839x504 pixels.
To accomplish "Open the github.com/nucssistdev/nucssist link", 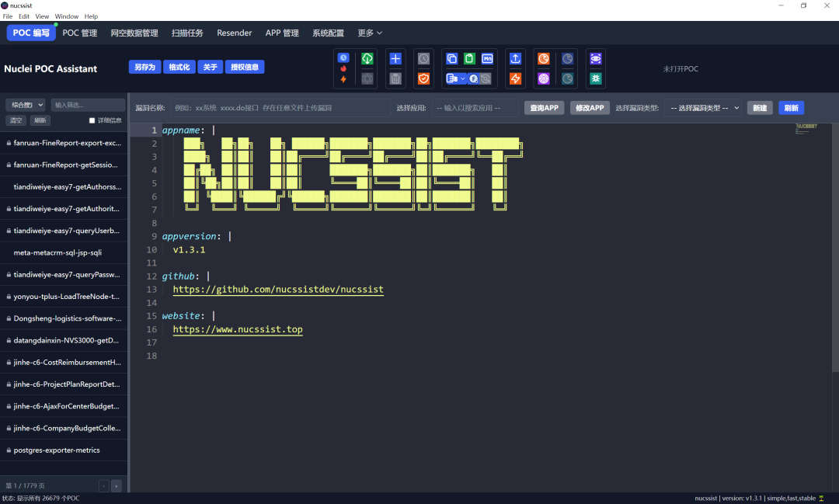I will [278, 290].
